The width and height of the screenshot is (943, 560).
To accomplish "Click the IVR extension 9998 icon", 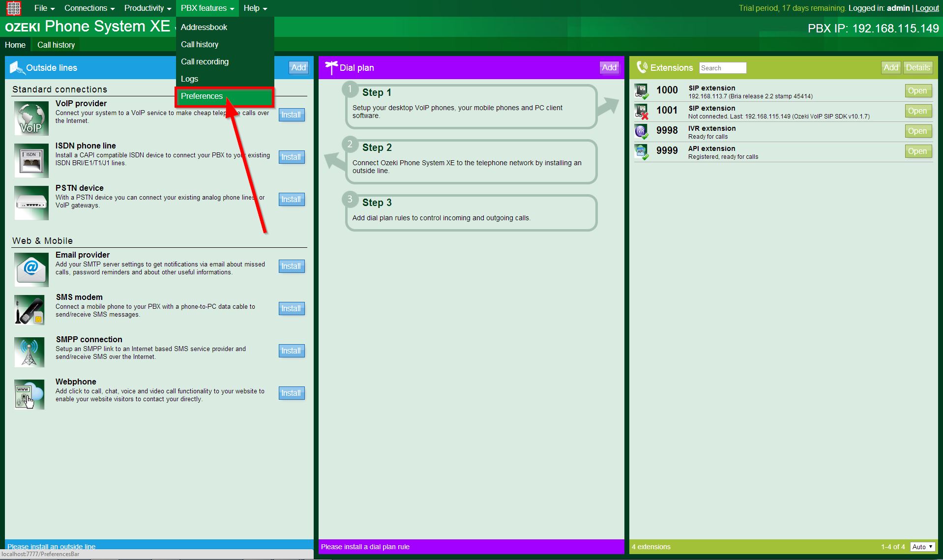I will [x=641, y=131].
